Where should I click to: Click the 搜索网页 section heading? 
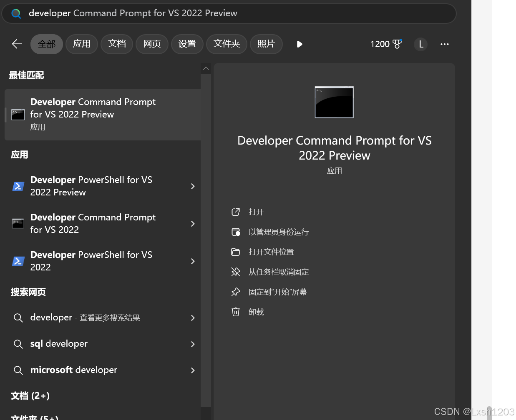click(x=28, y=292)
